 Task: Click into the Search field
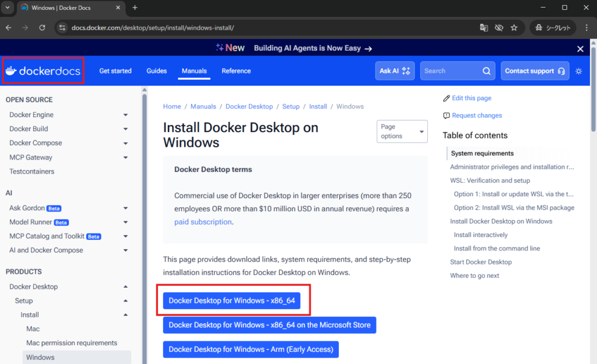pos(458,71)
